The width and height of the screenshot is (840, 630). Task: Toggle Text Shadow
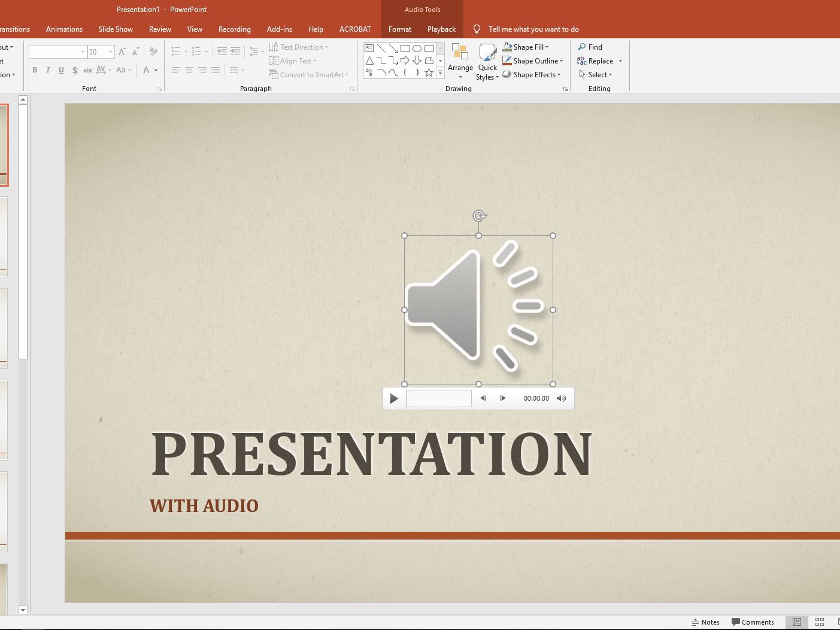[x=75, y=70]
